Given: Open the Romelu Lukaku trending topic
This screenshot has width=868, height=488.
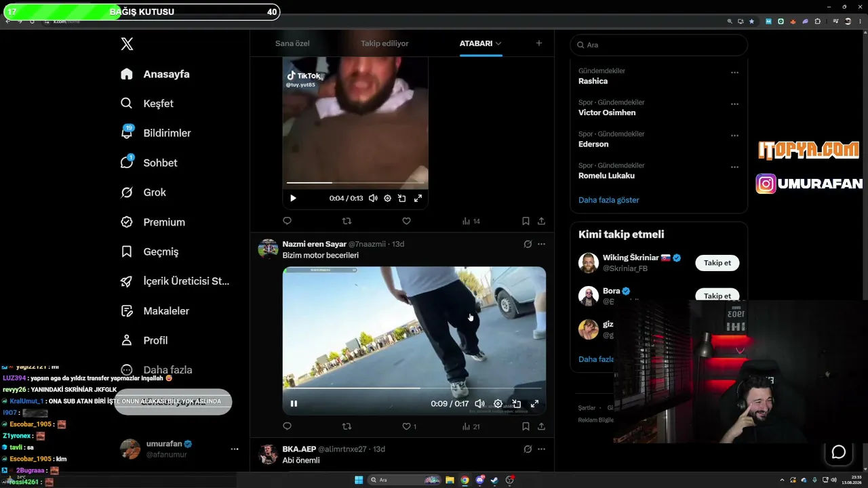Looking at the screenshot, I should [x=606, y=176].
